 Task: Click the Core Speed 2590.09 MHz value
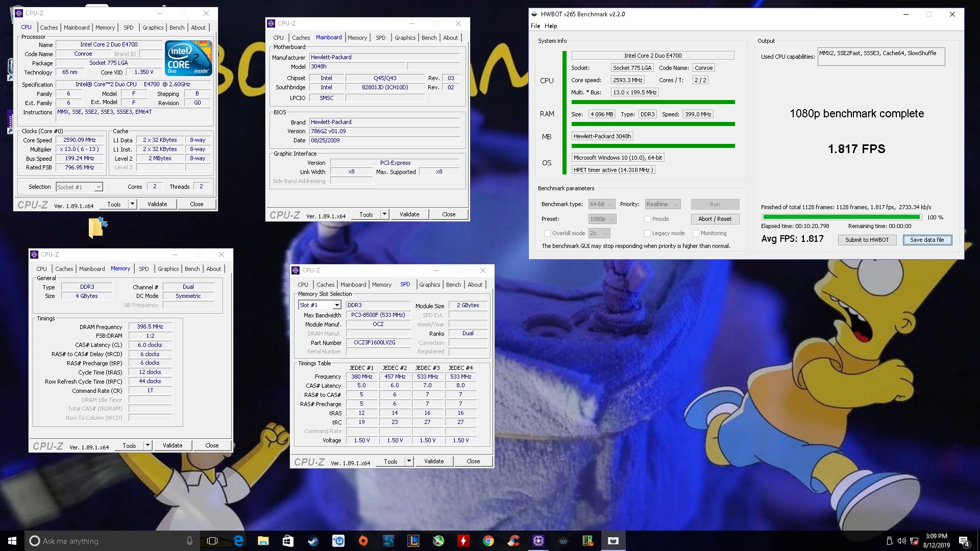80,140
